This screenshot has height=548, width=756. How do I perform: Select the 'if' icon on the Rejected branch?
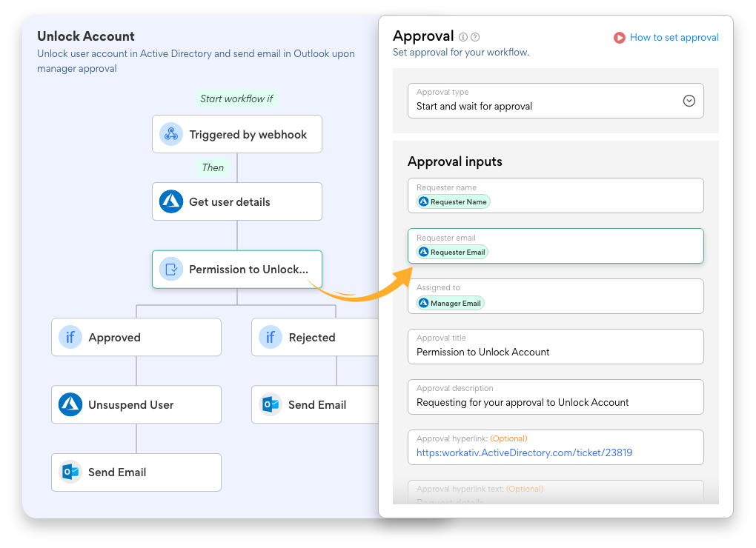point(271,337)
